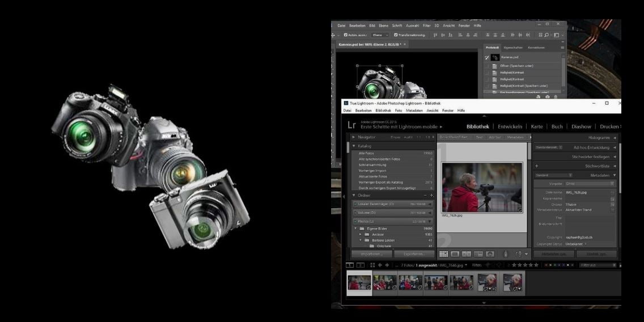This screenshot has height=322, width=644.
Task: Create new snapshot camera icon in Protokoll
Action: 547,97
